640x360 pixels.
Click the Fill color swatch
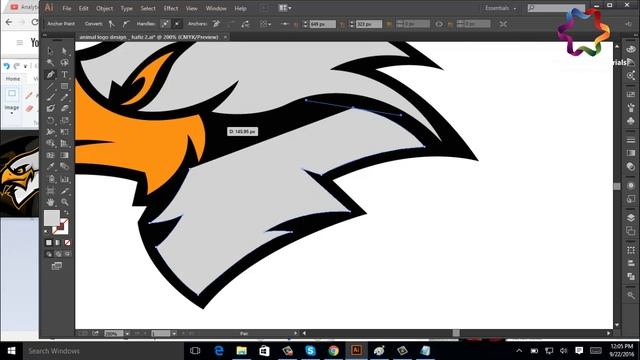coord(51,218)
